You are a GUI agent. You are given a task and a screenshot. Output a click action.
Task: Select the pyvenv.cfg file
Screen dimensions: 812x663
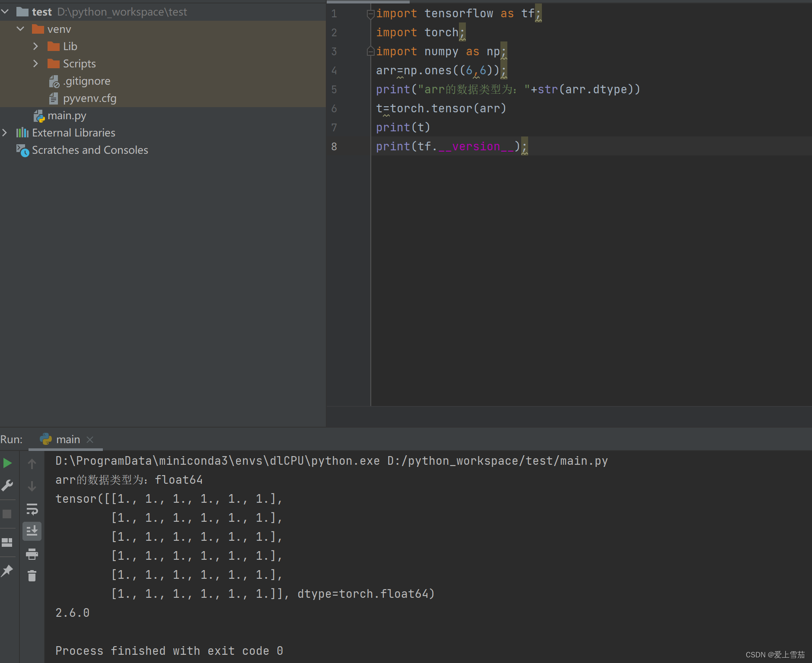click(90, 98)
